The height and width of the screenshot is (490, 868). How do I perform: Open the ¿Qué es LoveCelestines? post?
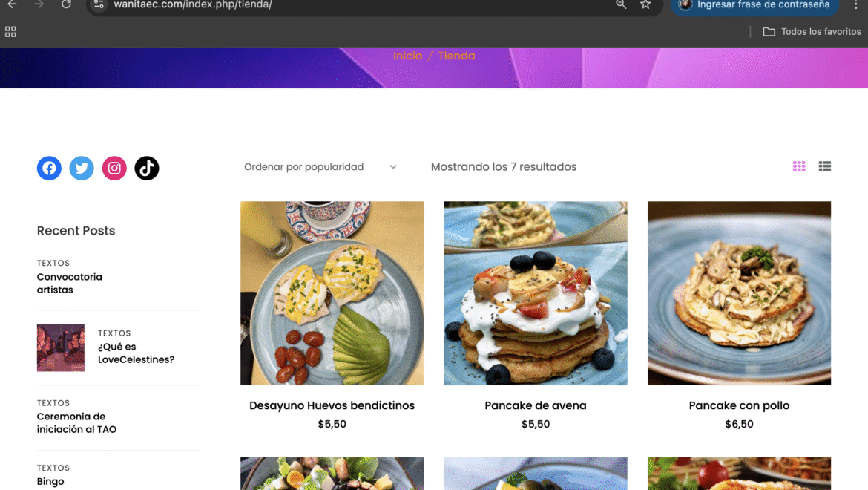[x=137, y=353]
